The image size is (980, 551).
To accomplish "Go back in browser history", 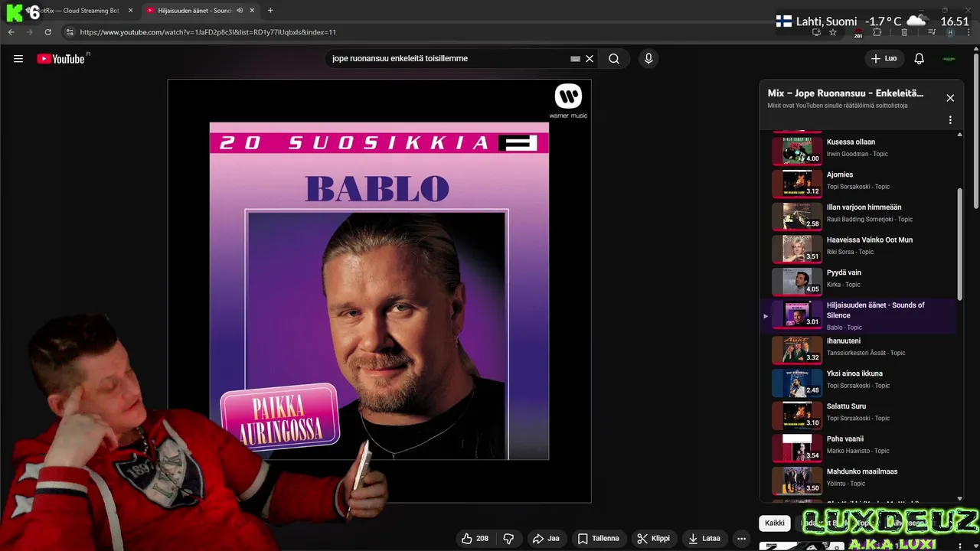I will point(11,32).
